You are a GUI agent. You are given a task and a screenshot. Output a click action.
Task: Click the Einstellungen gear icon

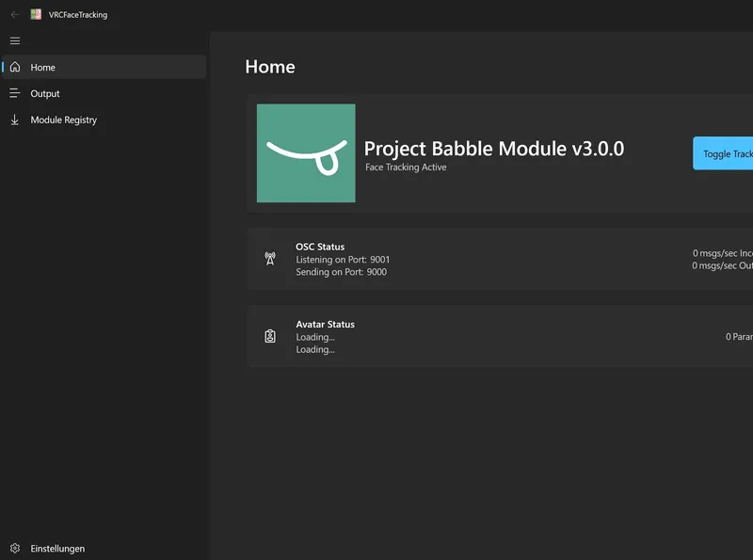13,548
